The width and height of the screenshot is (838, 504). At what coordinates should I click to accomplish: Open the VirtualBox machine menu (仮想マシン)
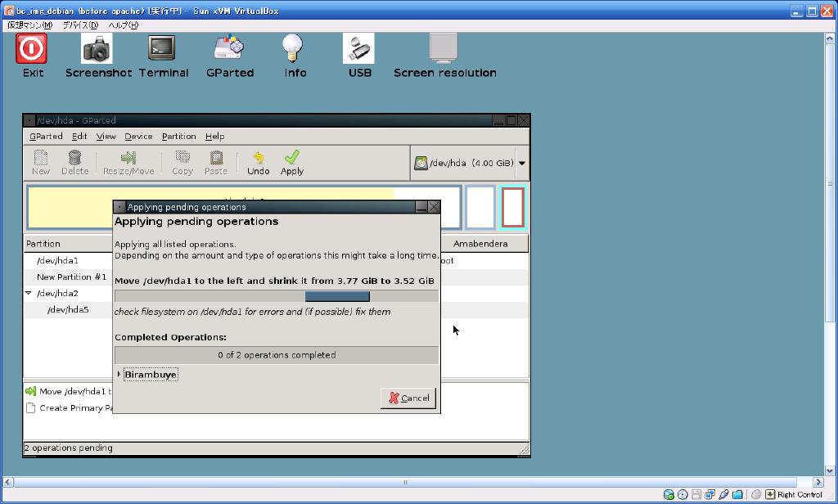pyautogui.click(x=29, y=25)
